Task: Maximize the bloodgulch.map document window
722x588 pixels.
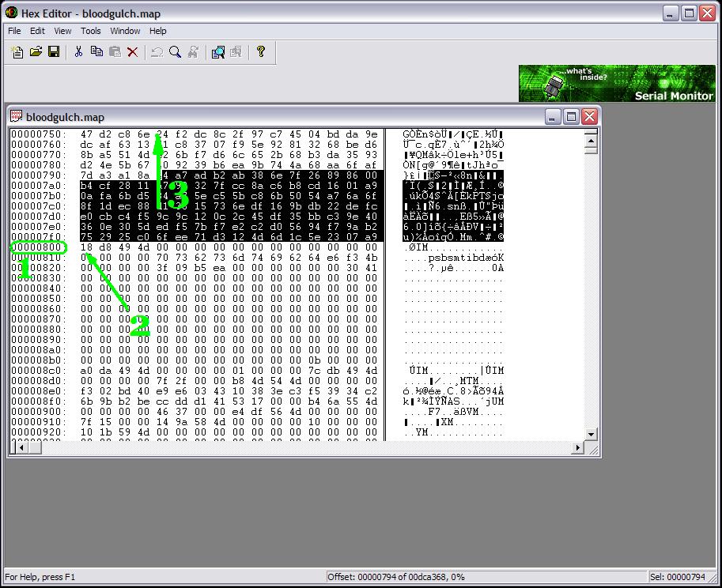Action: coord(571,117)
